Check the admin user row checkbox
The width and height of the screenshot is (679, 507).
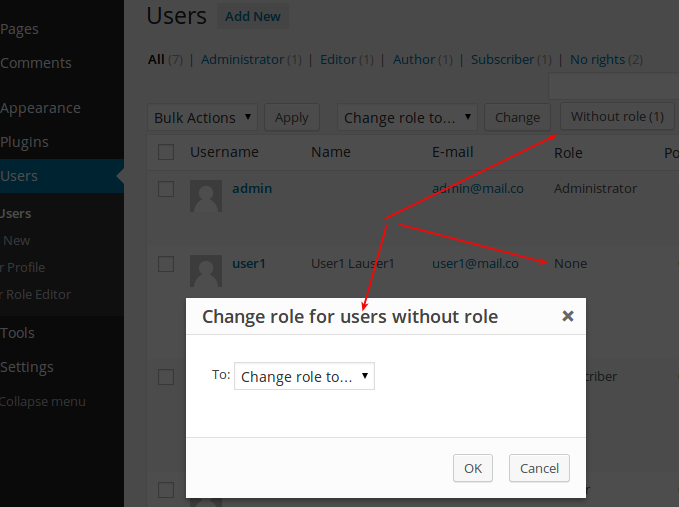[166, 189]
